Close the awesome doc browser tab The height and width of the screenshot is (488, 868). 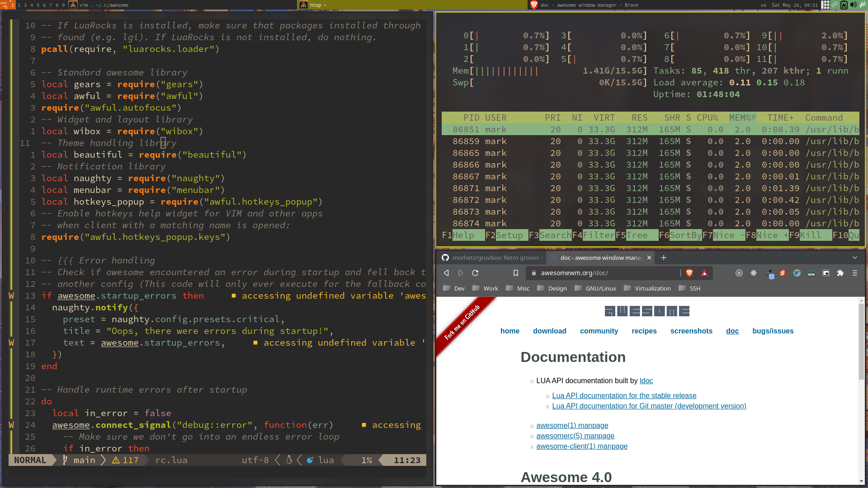tap(649, 258)
